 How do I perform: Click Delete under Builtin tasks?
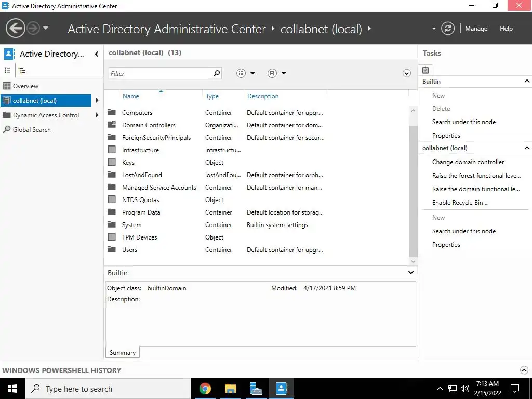pyautogui.click(x=441, y=109)
